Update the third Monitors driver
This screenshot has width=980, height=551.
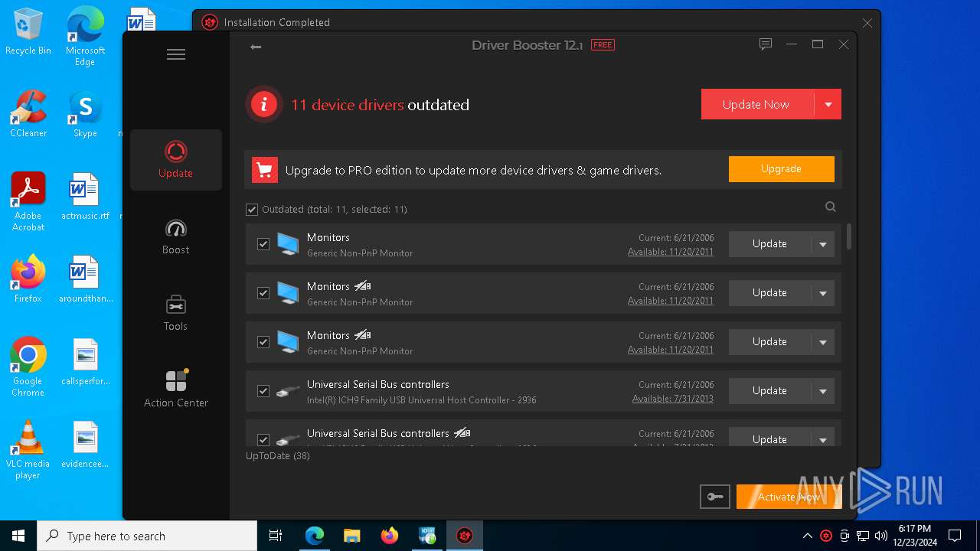(x=769, y=342)
